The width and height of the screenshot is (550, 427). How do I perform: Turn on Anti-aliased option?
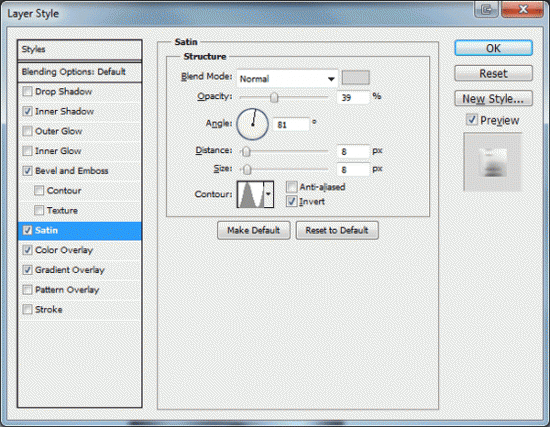pyautogui.click(x=291, y=187)
